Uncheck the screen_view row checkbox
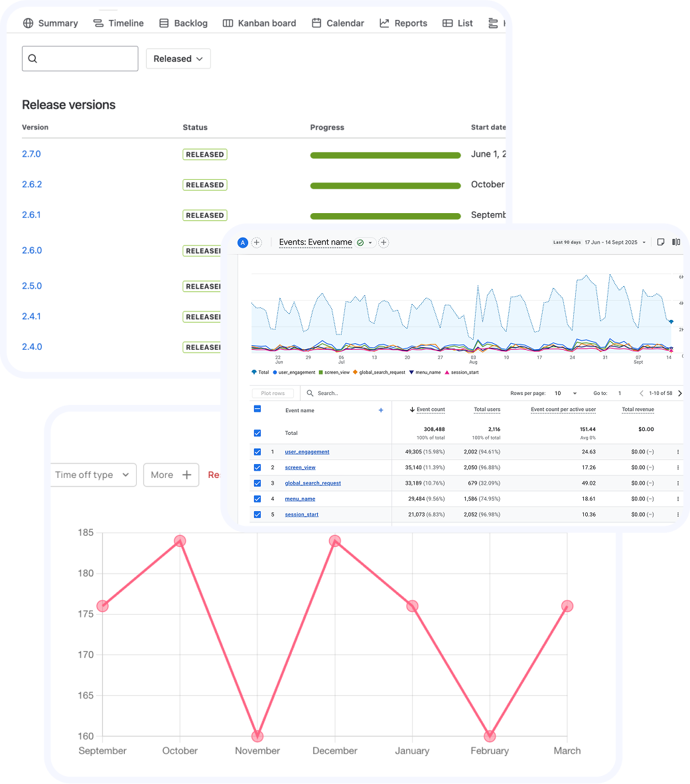 pyautogui.click(x=257, y=467)
